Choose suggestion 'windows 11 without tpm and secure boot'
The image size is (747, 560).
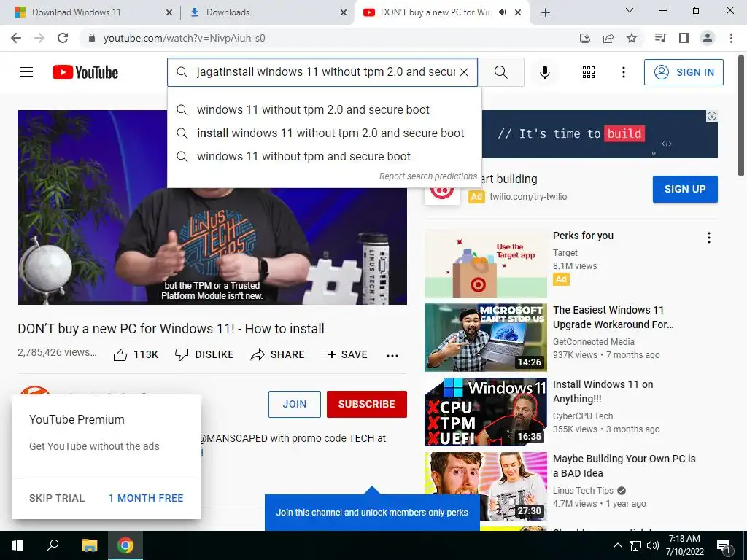pyautogui.click(x=325, y=156)
